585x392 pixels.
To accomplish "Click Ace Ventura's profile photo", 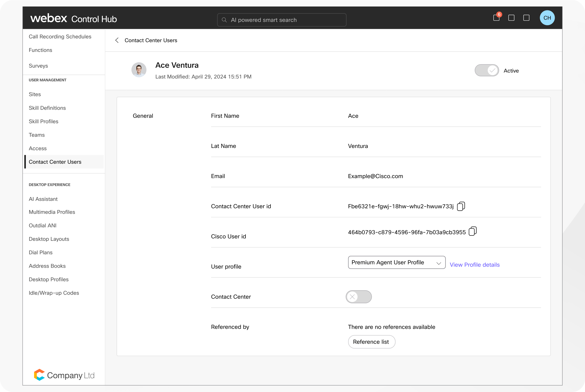I will [x=139, y=70].
